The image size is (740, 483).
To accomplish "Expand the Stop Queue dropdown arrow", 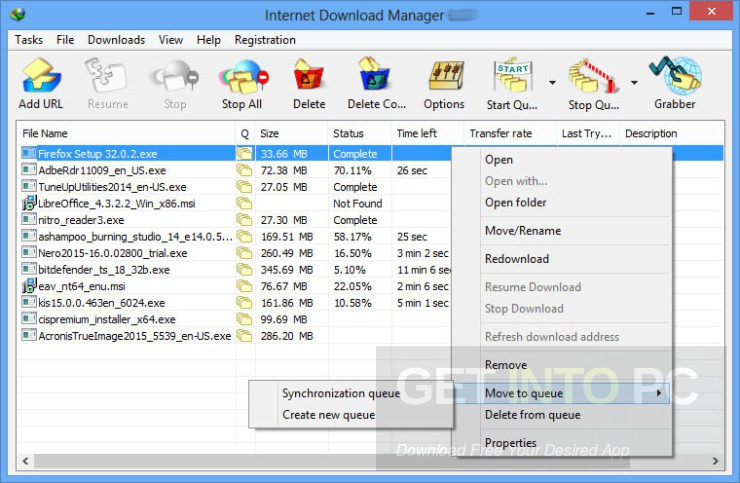I will click(x=634, y=83).
